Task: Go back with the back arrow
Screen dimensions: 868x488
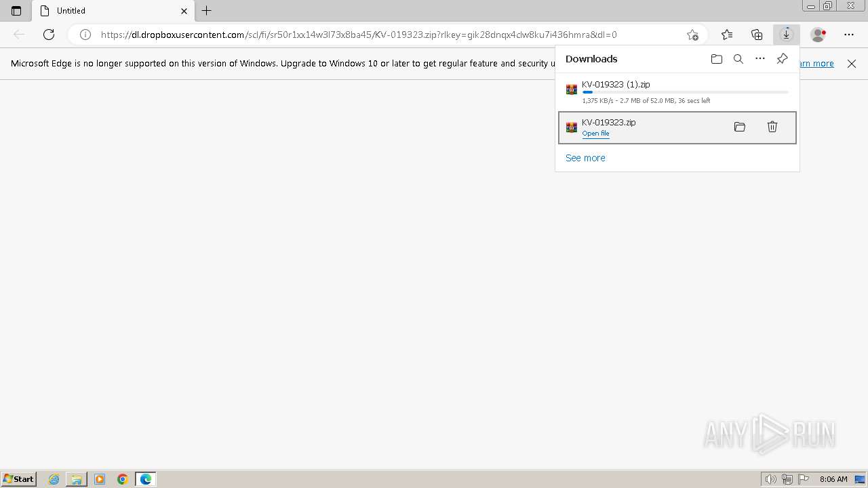Action: coord(19,35)
